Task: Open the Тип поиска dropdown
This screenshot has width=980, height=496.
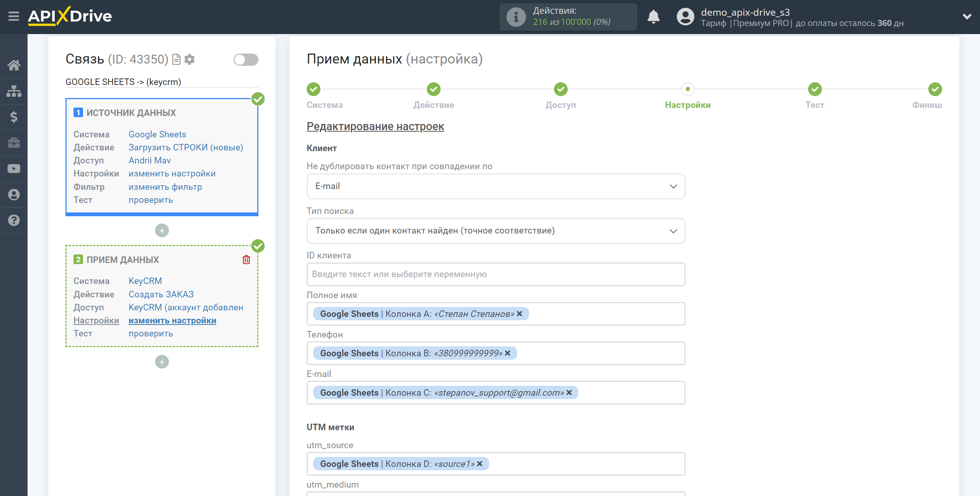Action: pos(496,231)
